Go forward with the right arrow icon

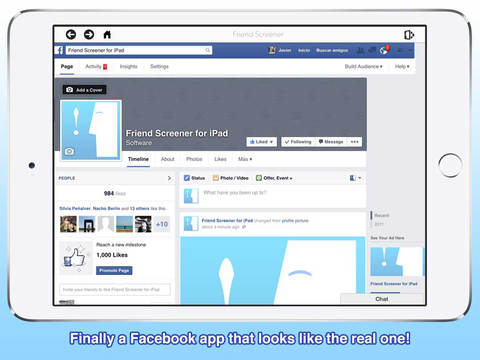[89, 34]
